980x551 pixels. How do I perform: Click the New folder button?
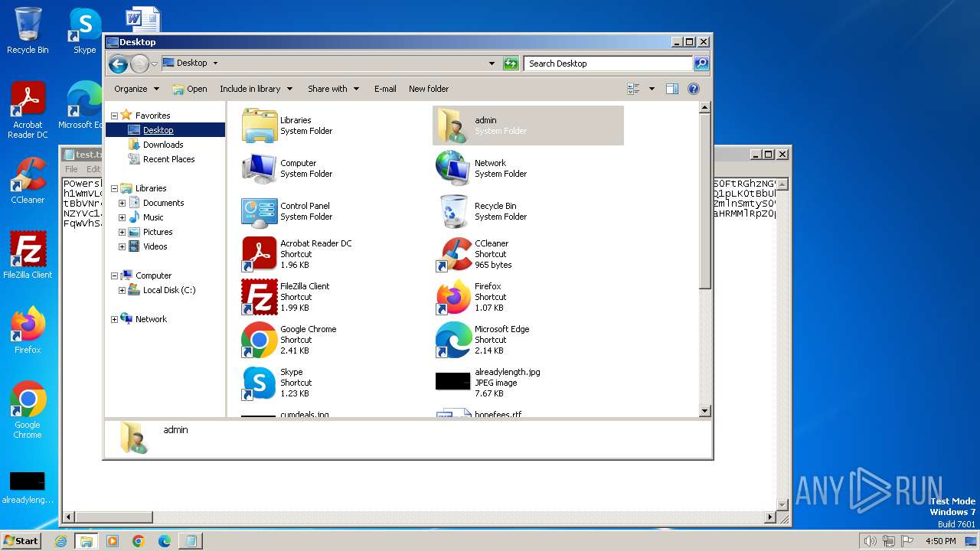(x=429, y=89)
